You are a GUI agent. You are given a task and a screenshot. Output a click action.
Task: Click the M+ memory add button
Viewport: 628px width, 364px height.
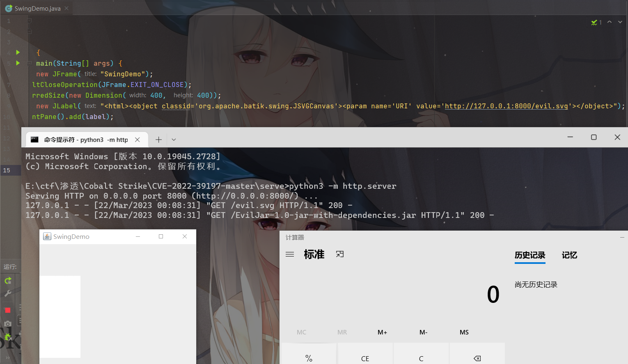pyautogui.click(x=383, y=332)
